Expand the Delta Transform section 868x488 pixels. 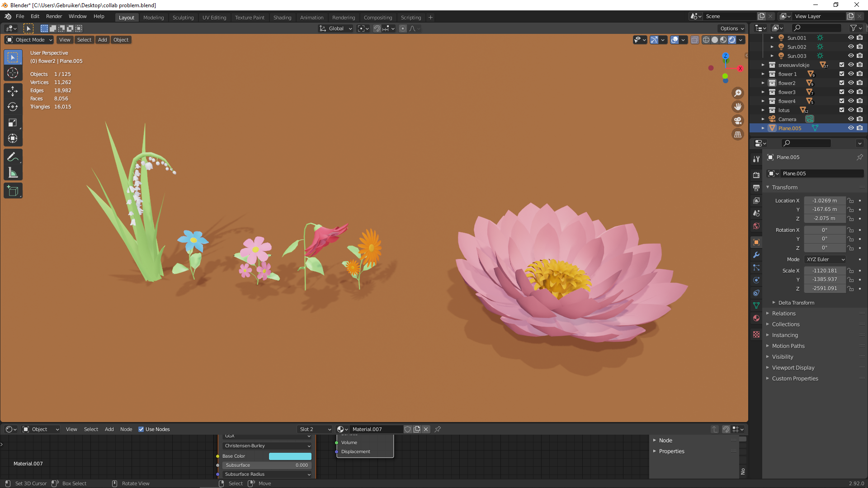796,303
